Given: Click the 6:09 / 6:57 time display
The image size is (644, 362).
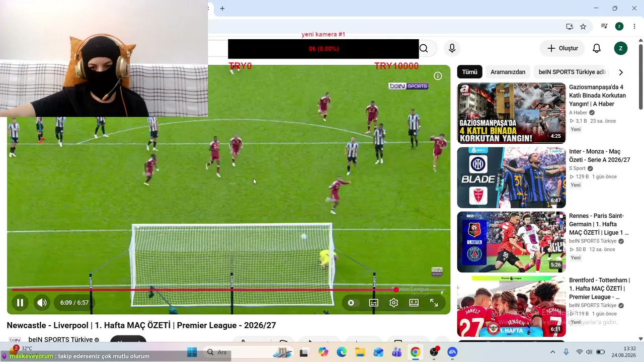Looking at the screenshot, I should (x=74, y=303).
